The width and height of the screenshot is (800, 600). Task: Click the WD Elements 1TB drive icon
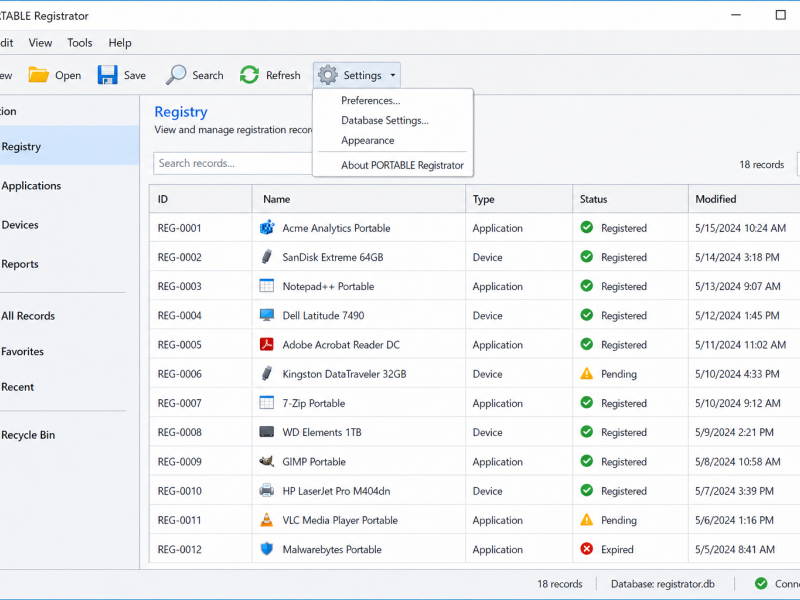pos(267,432)
